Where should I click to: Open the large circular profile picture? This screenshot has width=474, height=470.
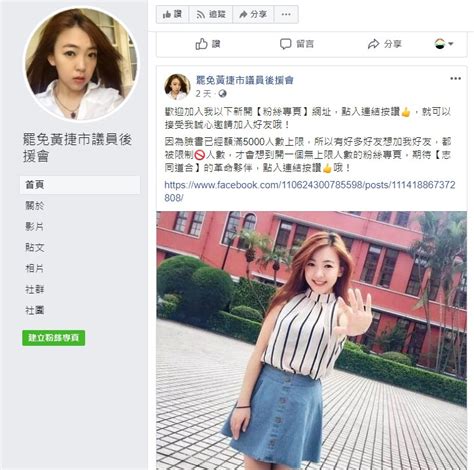point(81,64)
